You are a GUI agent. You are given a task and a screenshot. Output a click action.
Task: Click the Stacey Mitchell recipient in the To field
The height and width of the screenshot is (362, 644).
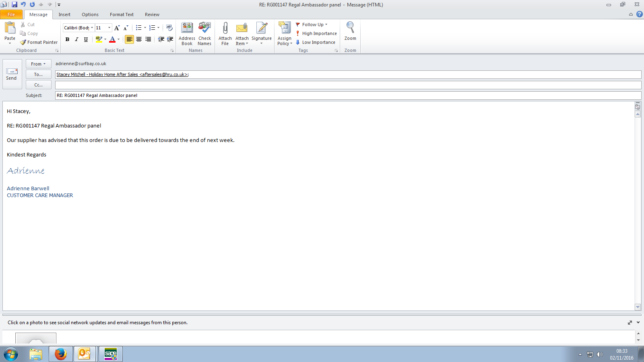tap(122, 74)
